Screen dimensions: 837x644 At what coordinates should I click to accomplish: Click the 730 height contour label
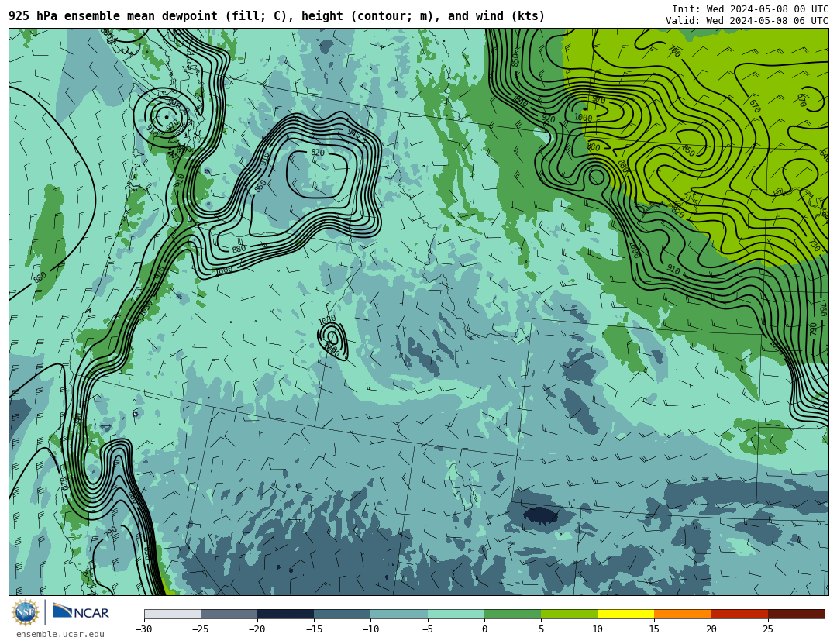click(x=815, y=245)
